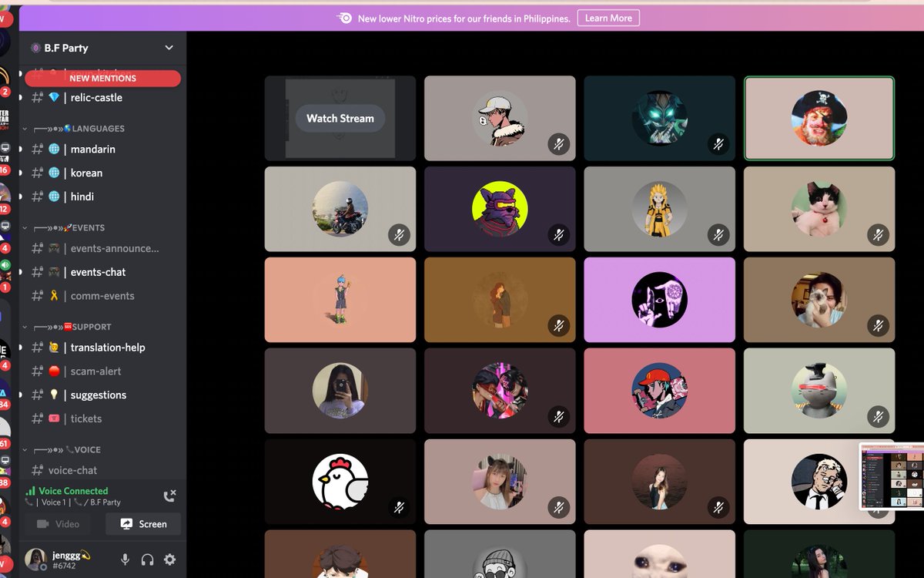Select the yellow Naruto avatar tile
The image size is (924, 578).
(x=660, y=209)
